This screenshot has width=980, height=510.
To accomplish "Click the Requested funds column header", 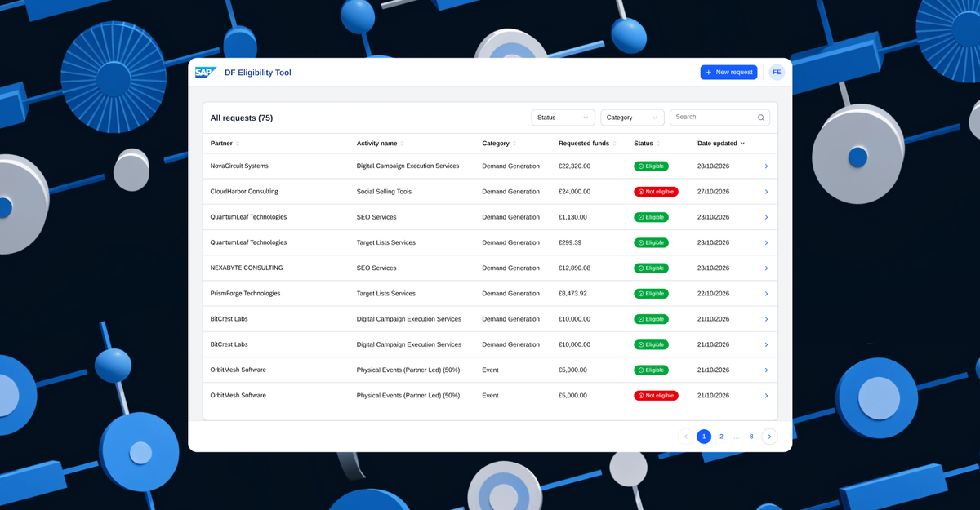I will (x=584, y=144).
